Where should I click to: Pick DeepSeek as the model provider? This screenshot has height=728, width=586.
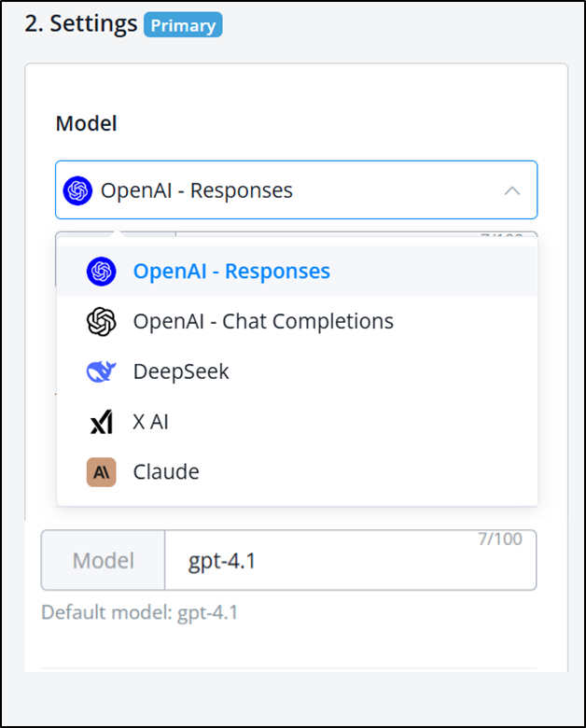pyautogui.click(x=181, y=371)
